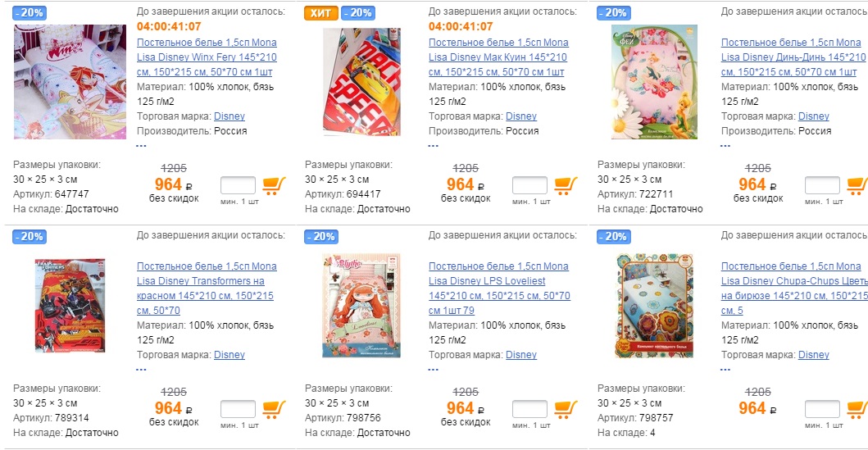Click quantity field for Winx Fery bedding
The width and height of the screenshot is (868, 450).
[x=238, y=185]
